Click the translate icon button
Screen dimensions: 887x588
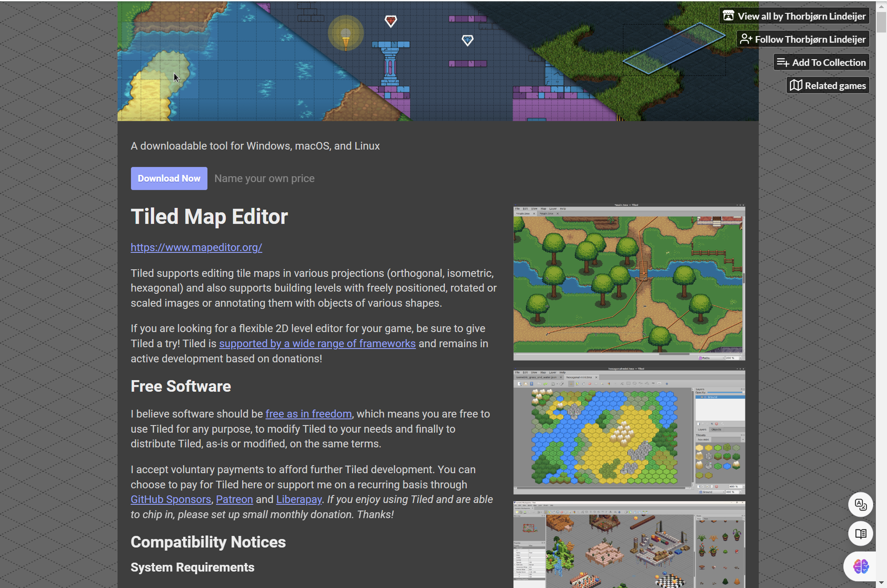(x=860, y=504)
